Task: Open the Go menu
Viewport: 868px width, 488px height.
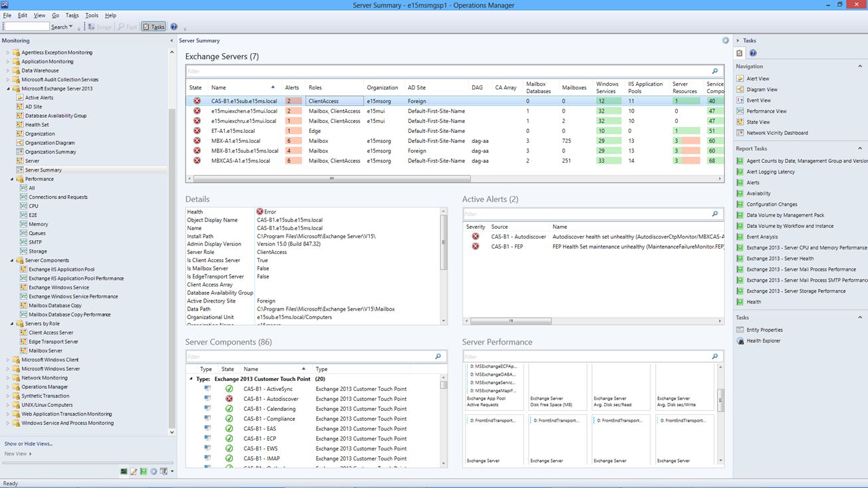Action: [x=55, y=15]
